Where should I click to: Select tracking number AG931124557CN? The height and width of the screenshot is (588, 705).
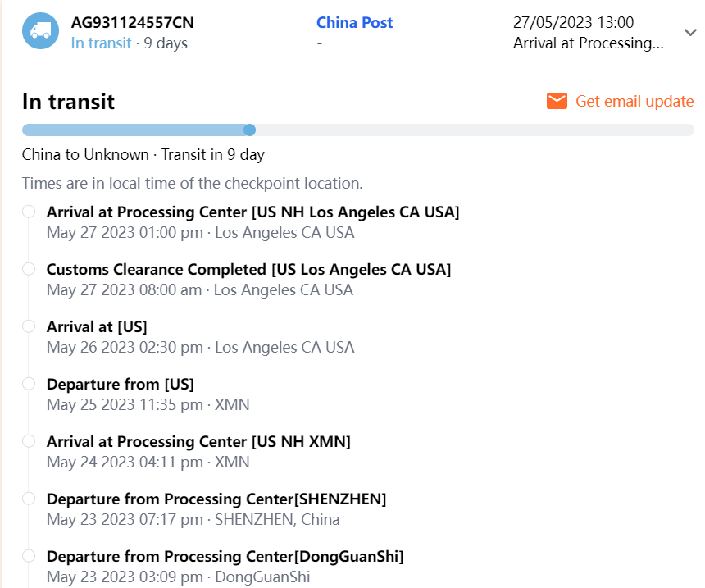(x=133, y=23)
